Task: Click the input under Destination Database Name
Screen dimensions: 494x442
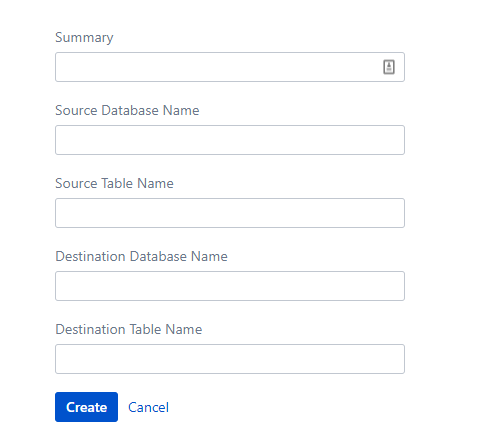Action: pos(230,286)
